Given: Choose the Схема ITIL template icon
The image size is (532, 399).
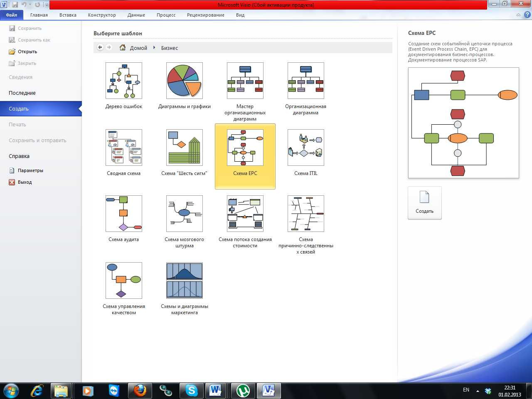Looking at the screenshot, I should pyautogui.click(x=306, y=148).
